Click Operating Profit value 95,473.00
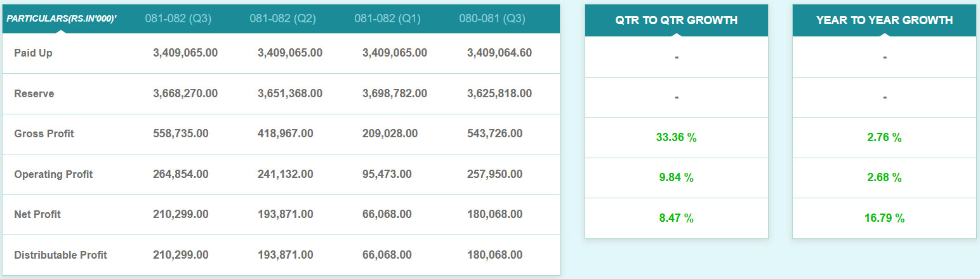 point(387,175)
